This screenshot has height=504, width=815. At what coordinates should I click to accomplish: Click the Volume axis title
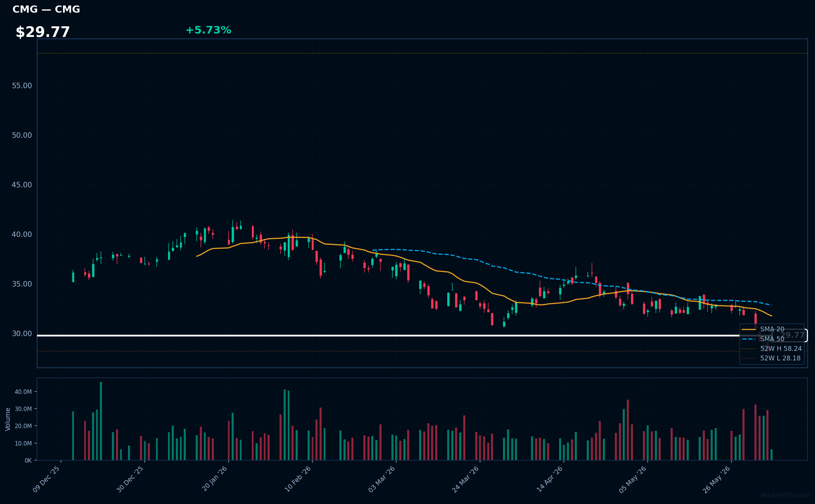click(x=8, y=419)
